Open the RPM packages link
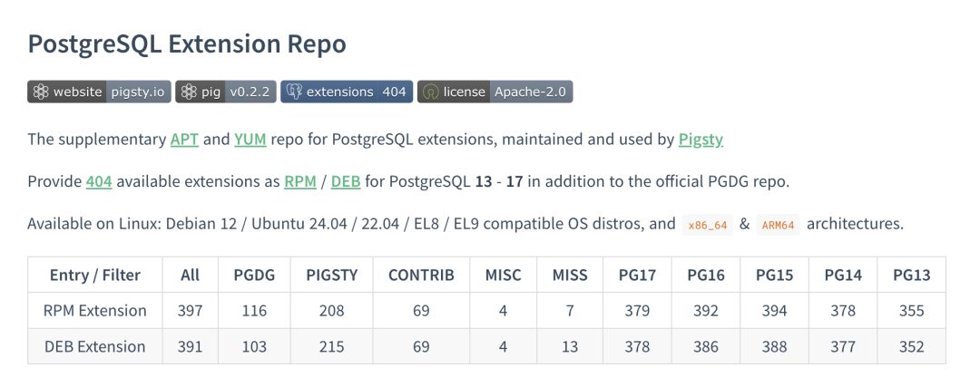 coord(299,181)
